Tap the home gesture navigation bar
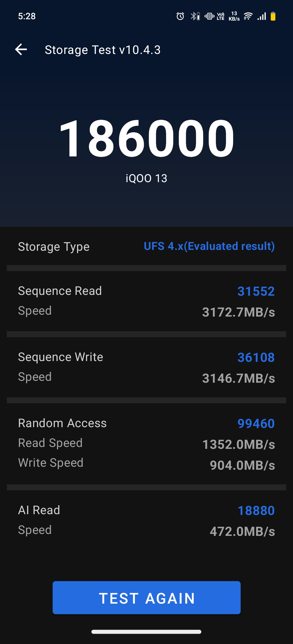Viewport: 293px width, 644px height. pos(146,632)
